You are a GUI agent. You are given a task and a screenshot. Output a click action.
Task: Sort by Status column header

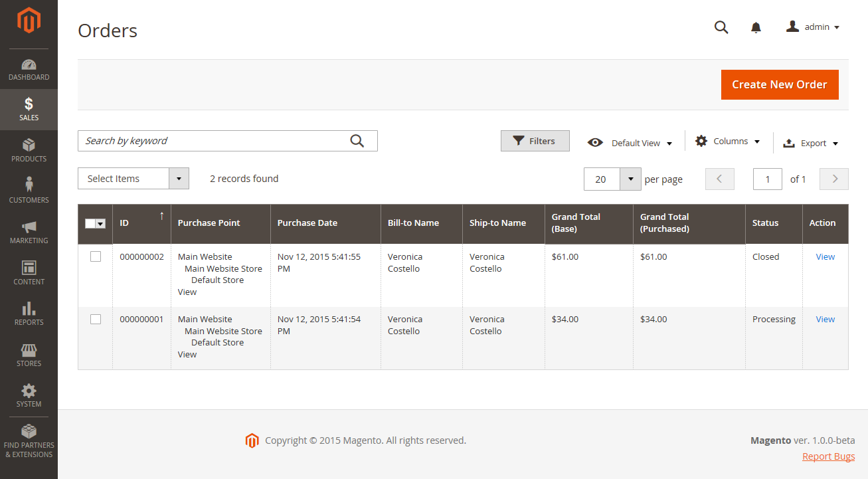pos(774,223)
